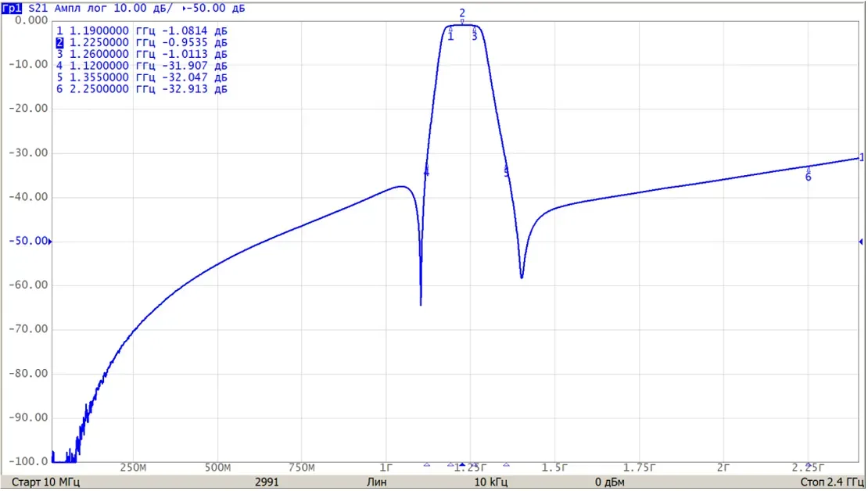This screenshot has height=491, width=868.
Task: Click the 1.75Г frequency axis label
Action: pos(640,468)
